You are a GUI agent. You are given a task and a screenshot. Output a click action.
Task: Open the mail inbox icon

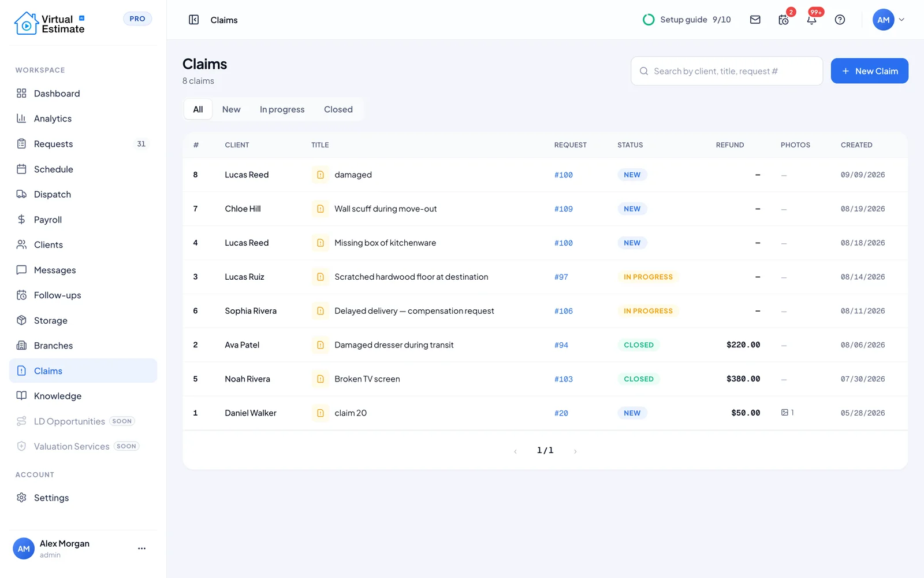[x=755, y=20]
